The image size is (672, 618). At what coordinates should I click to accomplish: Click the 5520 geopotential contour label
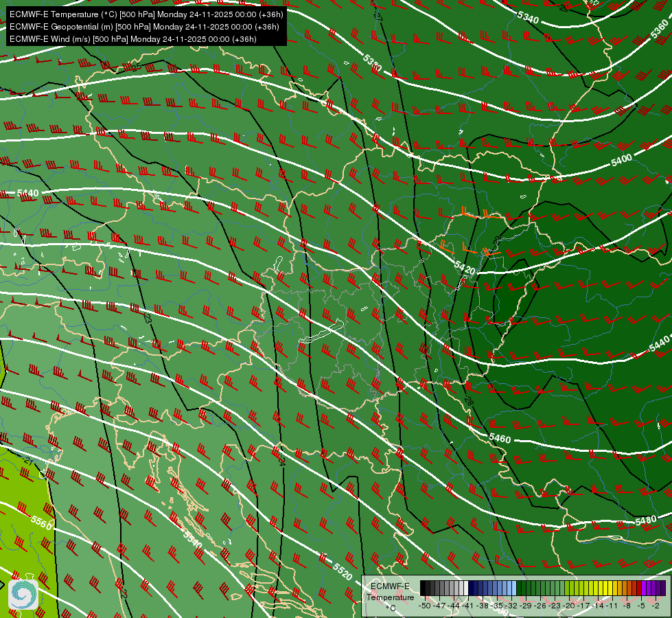[x=343, y=572]
